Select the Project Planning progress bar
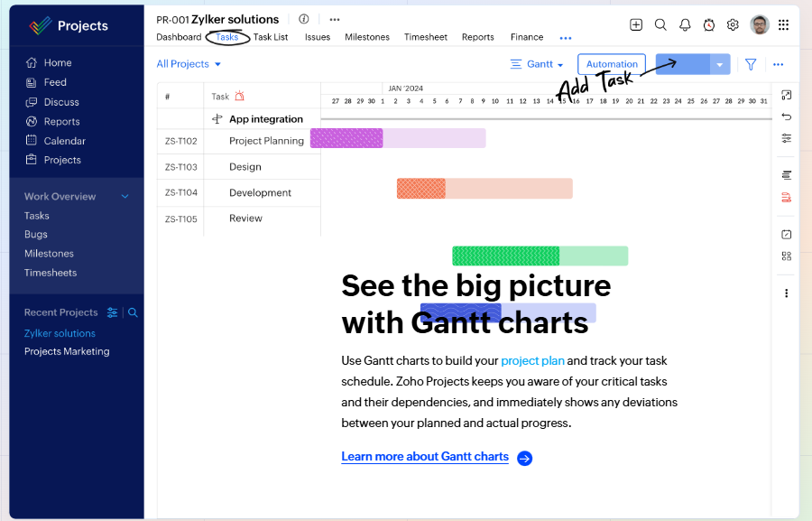Screen dimensions: 812x521 tap(346, 137)
